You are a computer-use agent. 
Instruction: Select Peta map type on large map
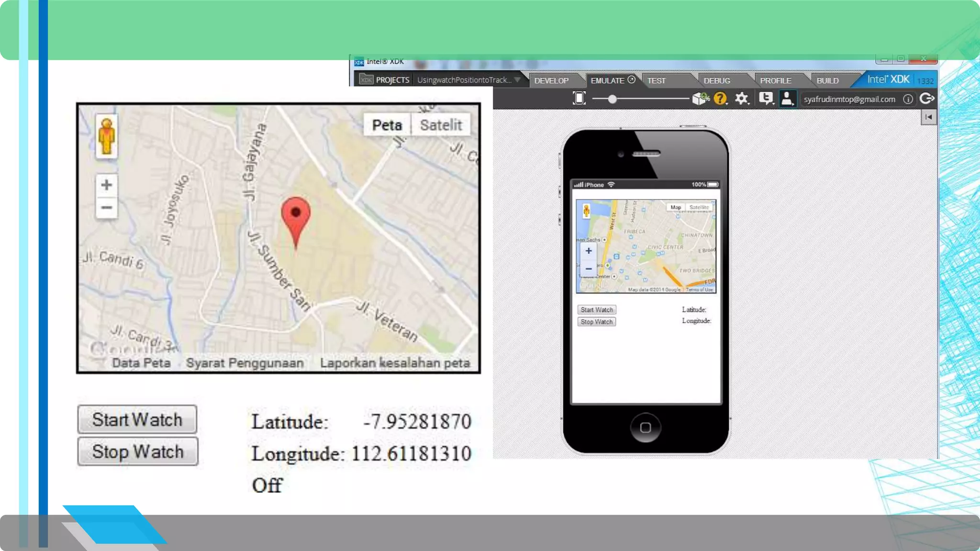click(387, 125)
